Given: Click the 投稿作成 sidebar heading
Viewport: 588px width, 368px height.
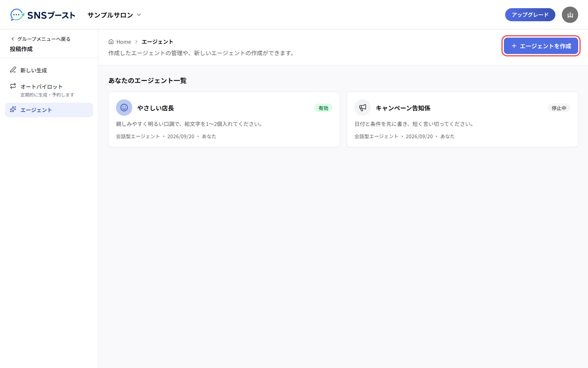Looking at the screenshot, I should [x=21, y=49].
